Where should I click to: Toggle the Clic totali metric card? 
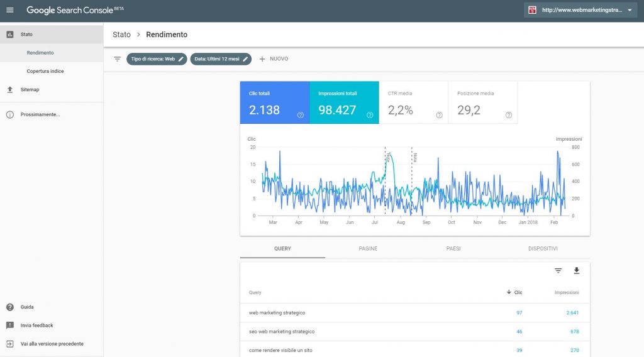pyautogui.click(x=274, y=102)
